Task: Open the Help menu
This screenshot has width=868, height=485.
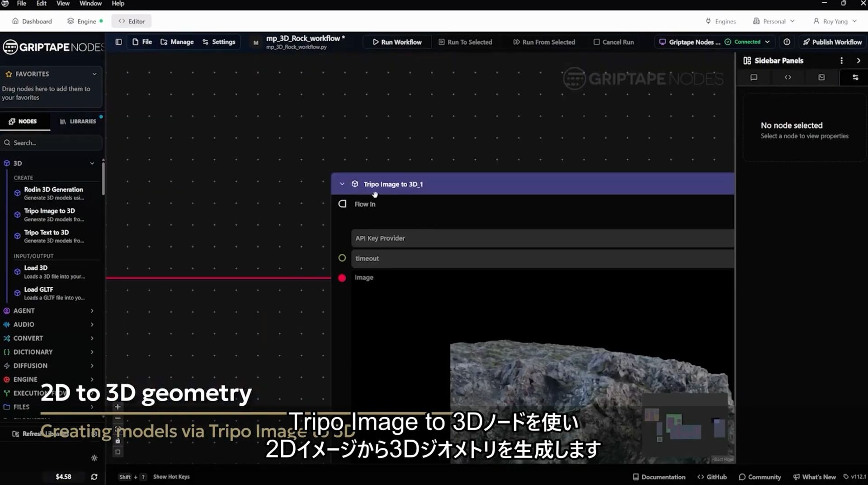Action: click(118, 4)
